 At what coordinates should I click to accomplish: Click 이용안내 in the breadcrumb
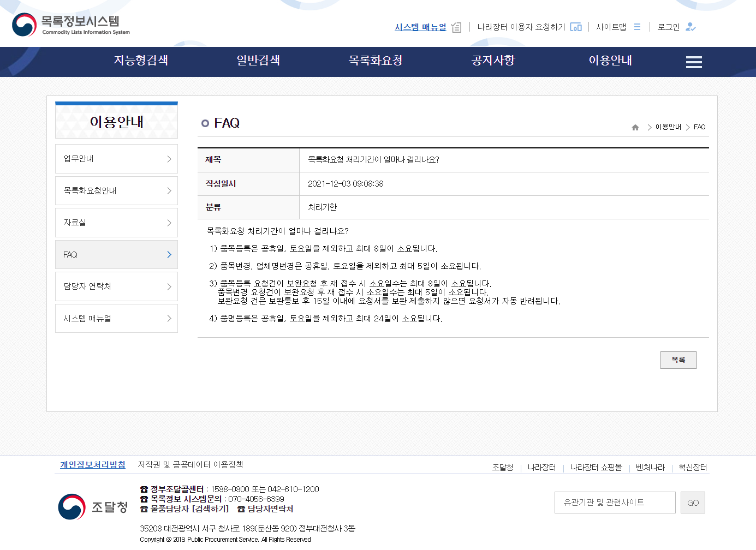[x=668, y=127]
